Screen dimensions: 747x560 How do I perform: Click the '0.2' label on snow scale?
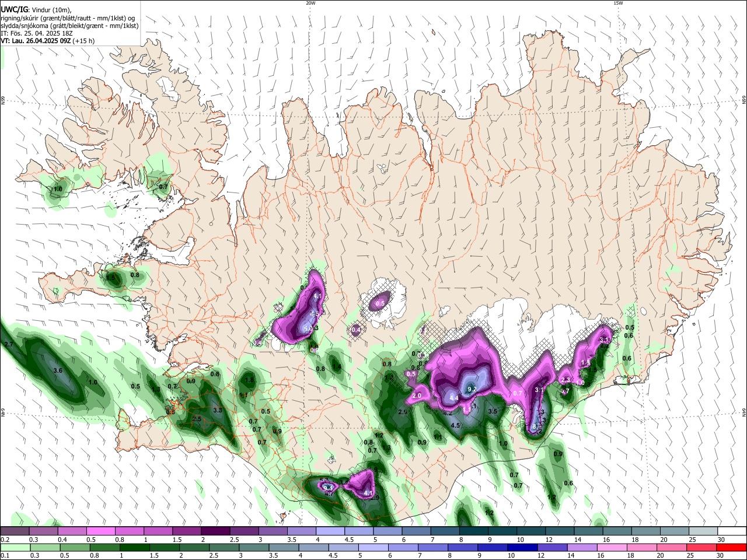pyautogui.click(x=5, y=540)
